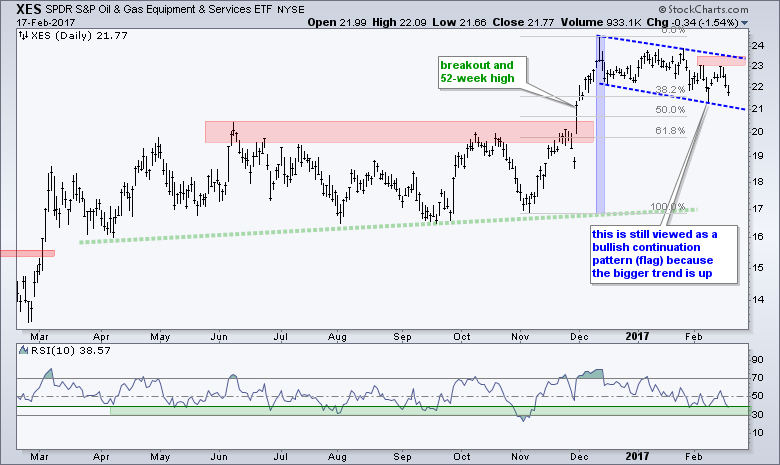
Task: Click the Volume 933.1K value
Action: 601,22
